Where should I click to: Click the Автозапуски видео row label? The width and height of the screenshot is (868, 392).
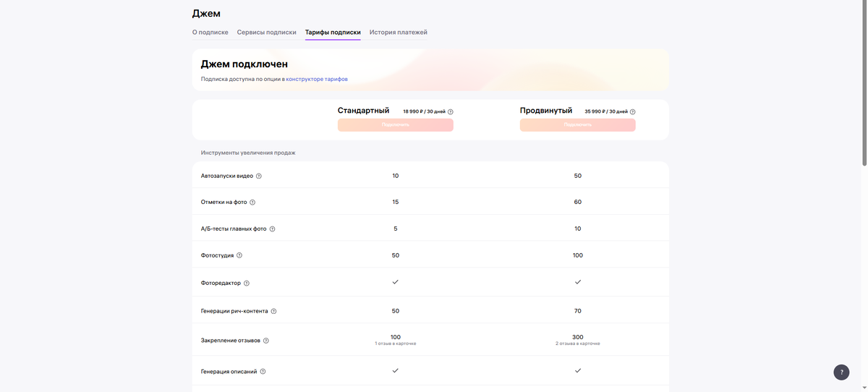[227, 176]
